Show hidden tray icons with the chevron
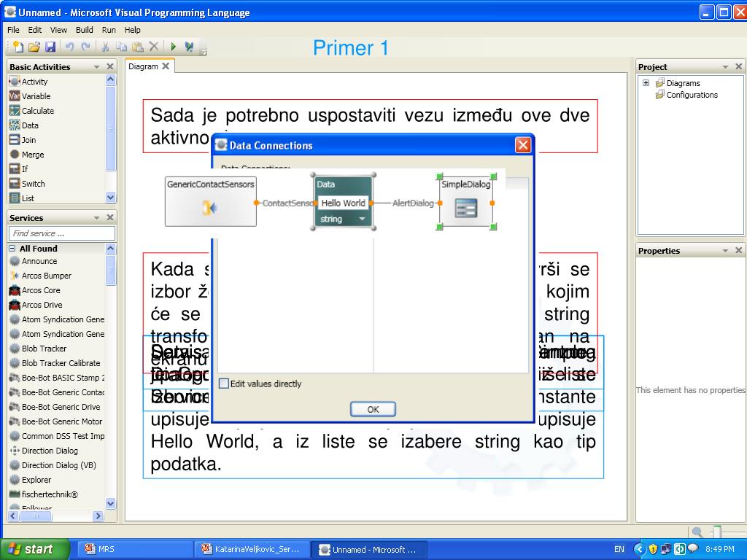This screenshot has height=560, width=747. point(639,549)
